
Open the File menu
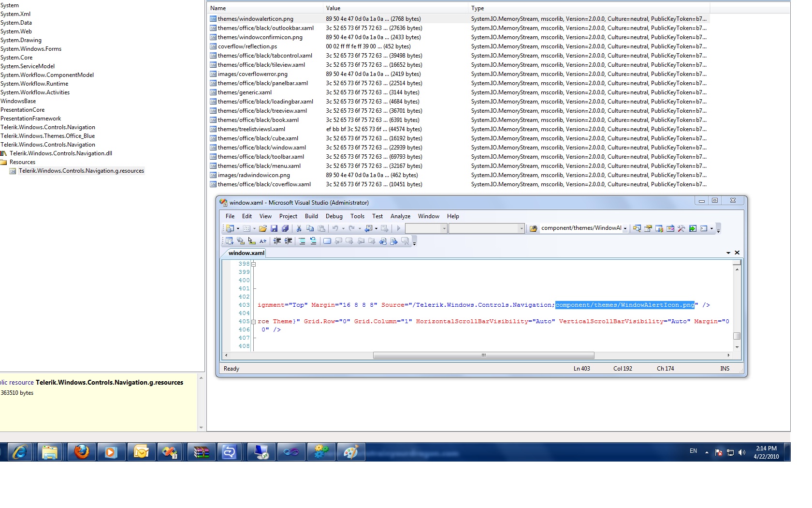(230, 216)
